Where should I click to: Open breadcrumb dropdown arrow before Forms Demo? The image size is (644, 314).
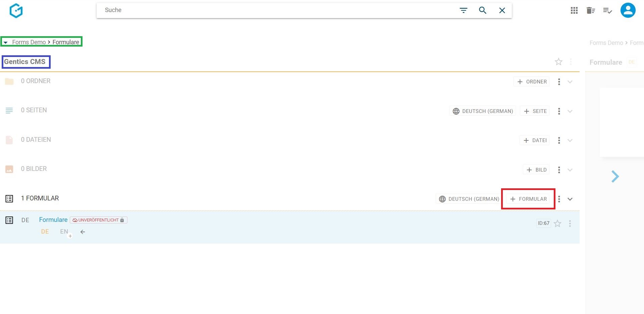point(6,43)
